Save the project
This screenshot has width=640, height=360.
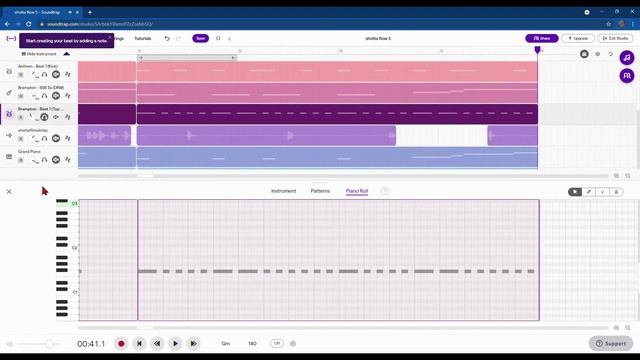(200, 38)
